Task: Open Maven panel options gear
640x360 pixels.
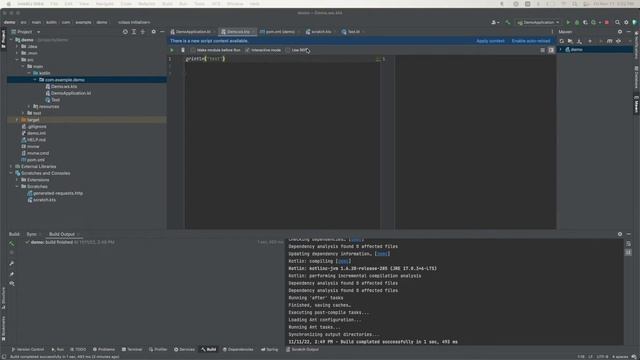Action: 620,32
